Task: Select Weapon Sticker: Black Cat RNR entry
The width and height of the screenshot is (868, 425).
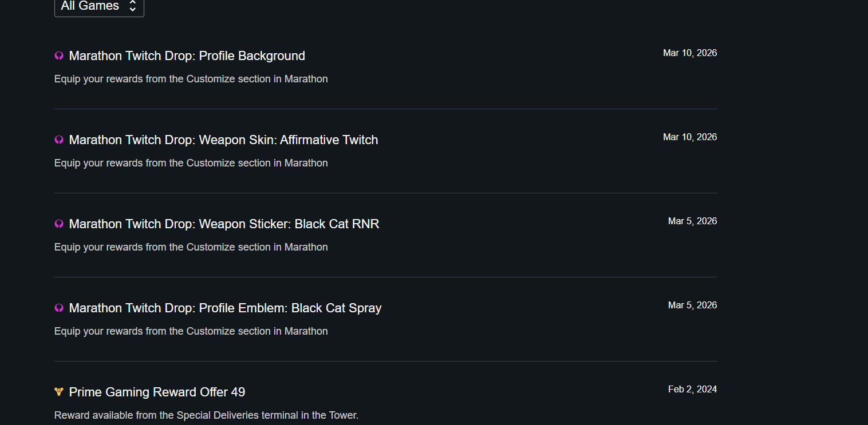Action: [x=224, y=224]
